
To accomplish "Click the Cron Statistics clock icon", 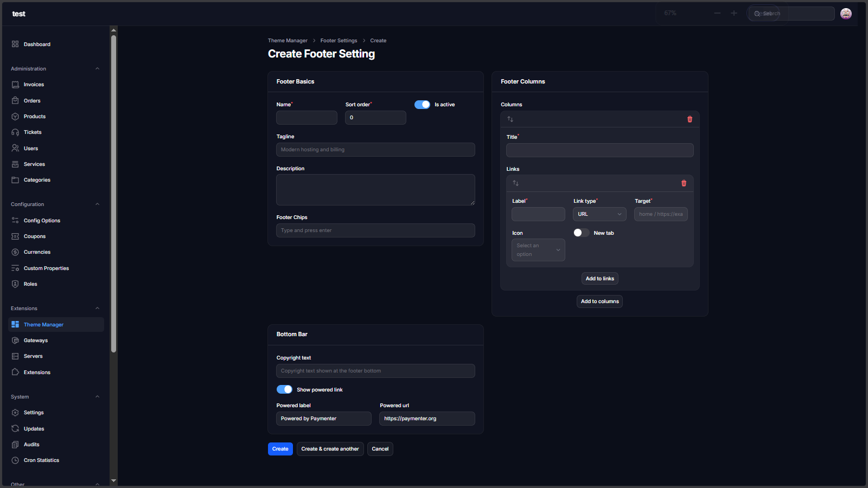I will (x=15, y=460).
